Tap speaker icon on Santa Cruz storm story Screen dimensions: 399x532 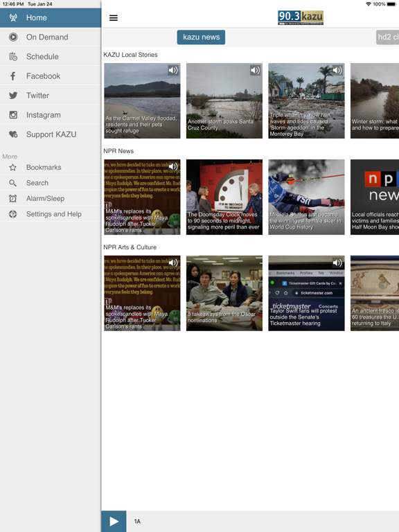255,70
